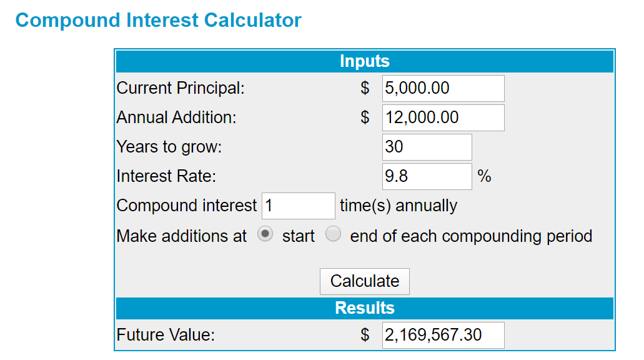Click the 'time(s) annually' text
Viewport: 644px width, 360px height.
(399, 206)
